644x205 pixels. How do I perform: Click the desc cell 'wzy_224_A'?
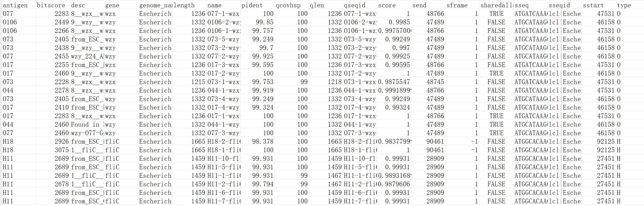pos(87,56)
